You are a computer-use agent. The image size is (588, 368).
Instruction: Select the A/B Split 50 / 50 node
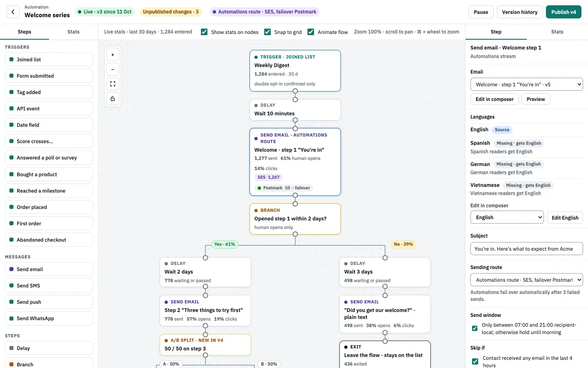(x=205, y=345)
